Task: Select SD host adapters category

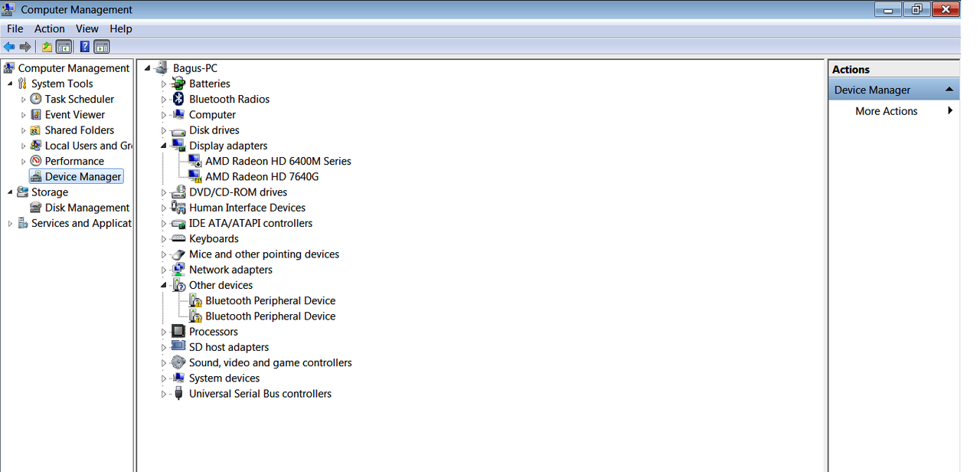Action: click(229, 347)
